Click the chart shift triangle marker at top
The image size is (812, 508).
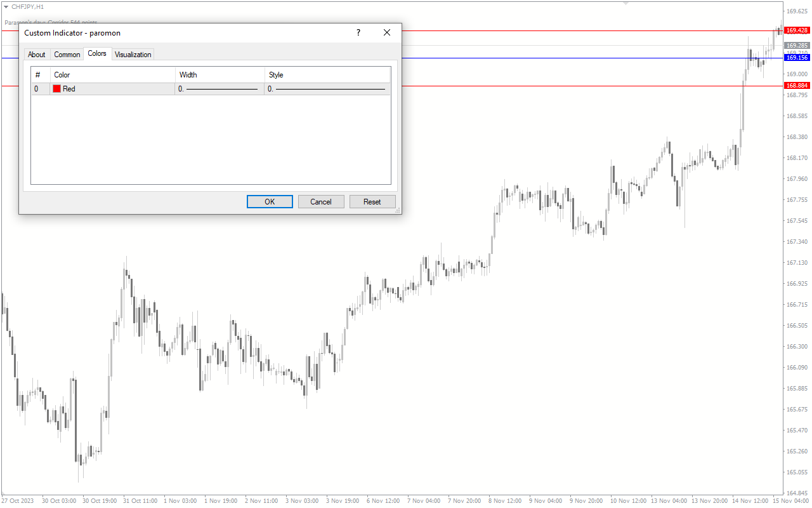[626, 3]
